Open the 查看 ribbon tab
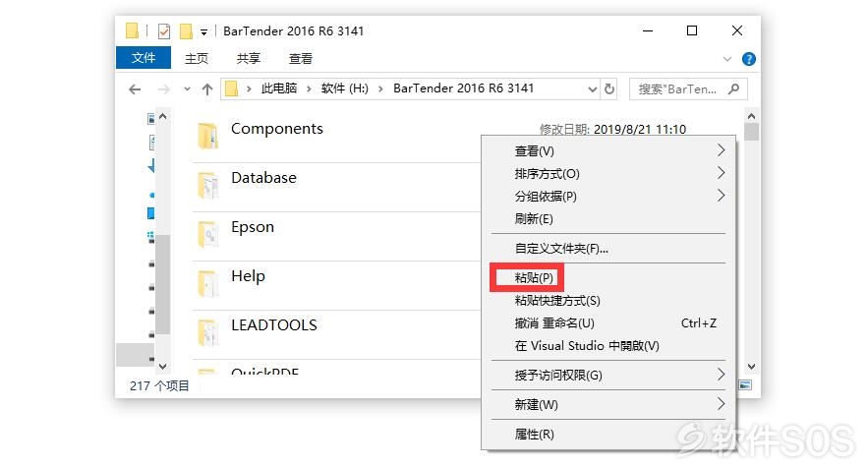Image resolution: width=868 pixels, height=467 pixels. [300, 58]
